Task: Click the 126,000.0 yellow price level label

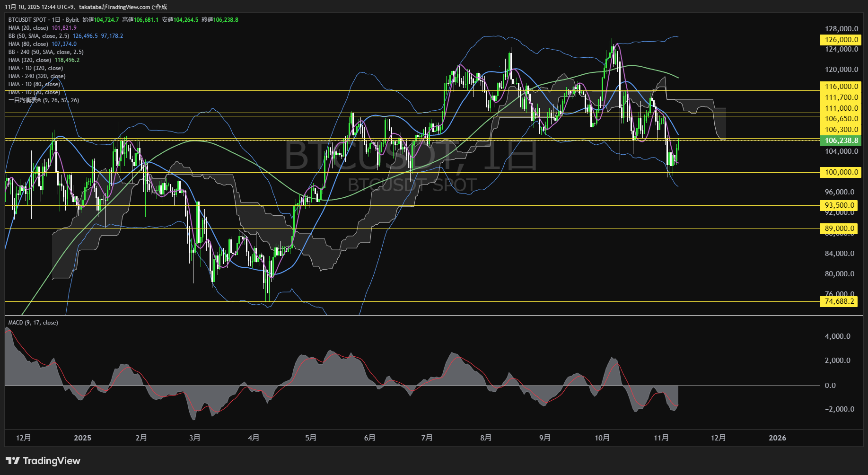Action: 841,40
